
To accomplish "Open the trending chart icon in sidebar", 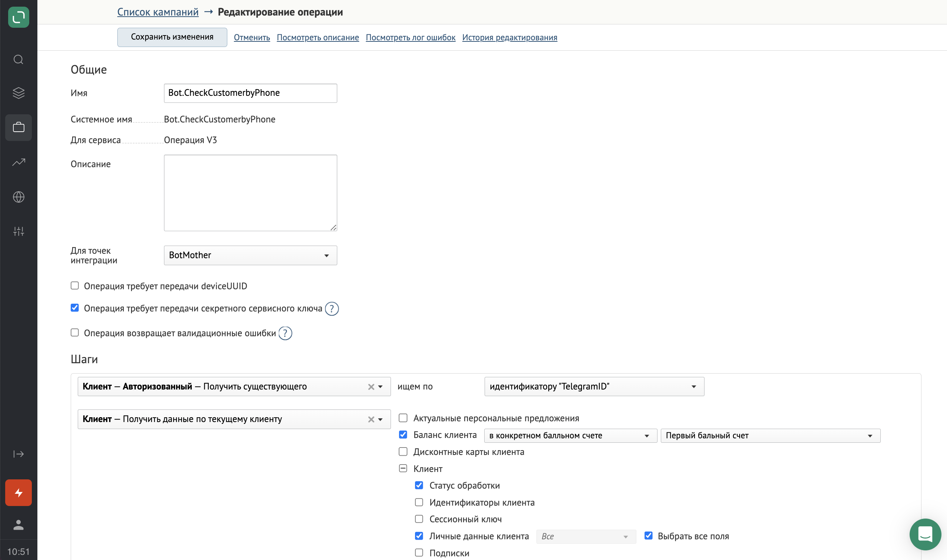I will click(x=19, y=162).
